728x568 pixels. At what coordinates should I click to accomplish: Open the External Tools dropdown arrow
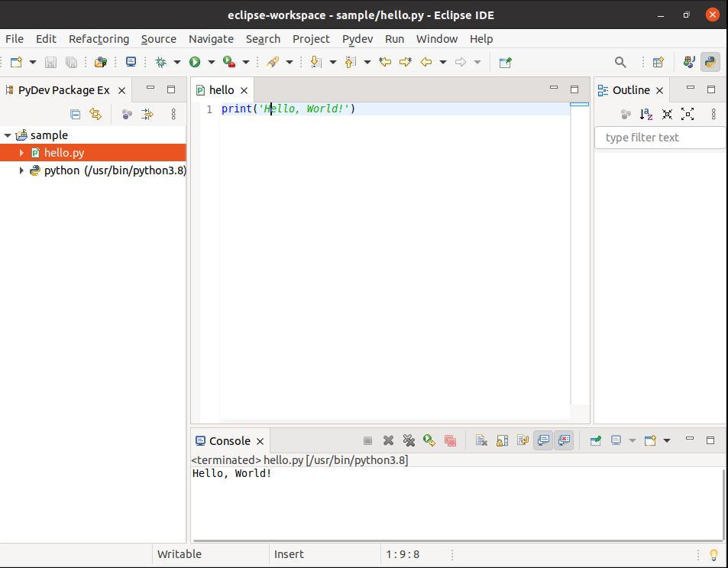246,62
